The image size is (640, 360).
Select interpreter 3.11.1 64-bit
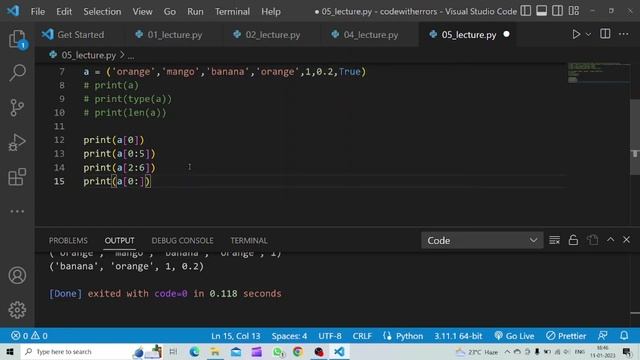(x=458, y=336)
